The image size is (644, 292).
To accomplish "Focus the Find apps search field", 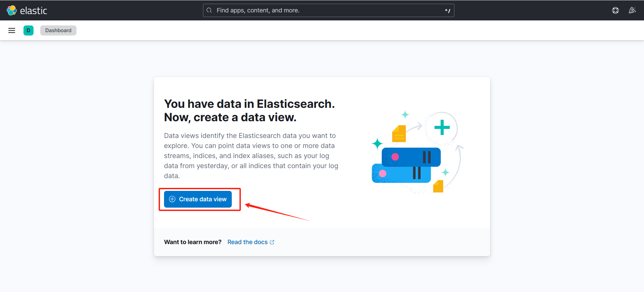I will coord(329,10).
